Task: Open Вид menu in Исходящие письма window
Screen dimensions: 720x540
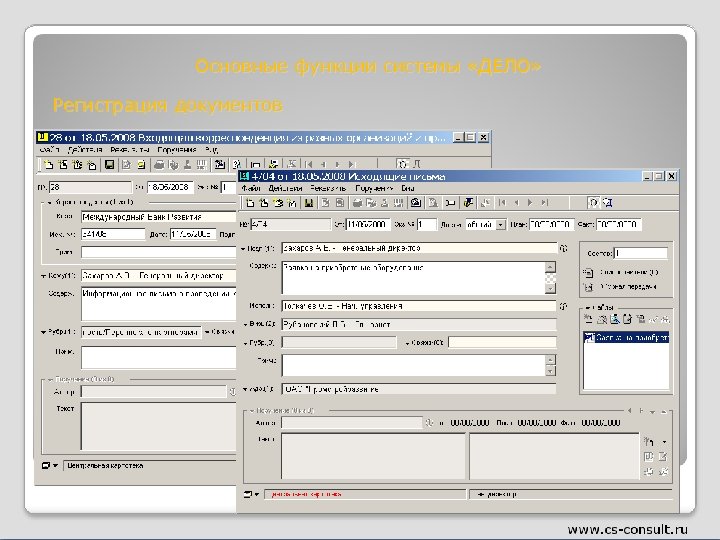Action: [408, 188]
